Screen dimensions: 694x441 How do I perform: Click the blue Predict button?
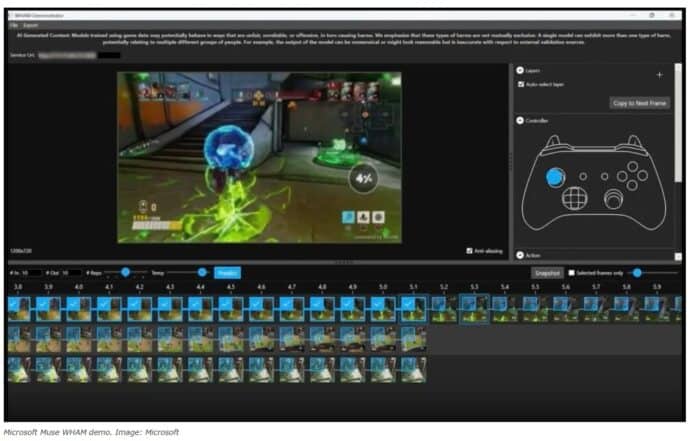pyautogui.click(x=227, y=272)
